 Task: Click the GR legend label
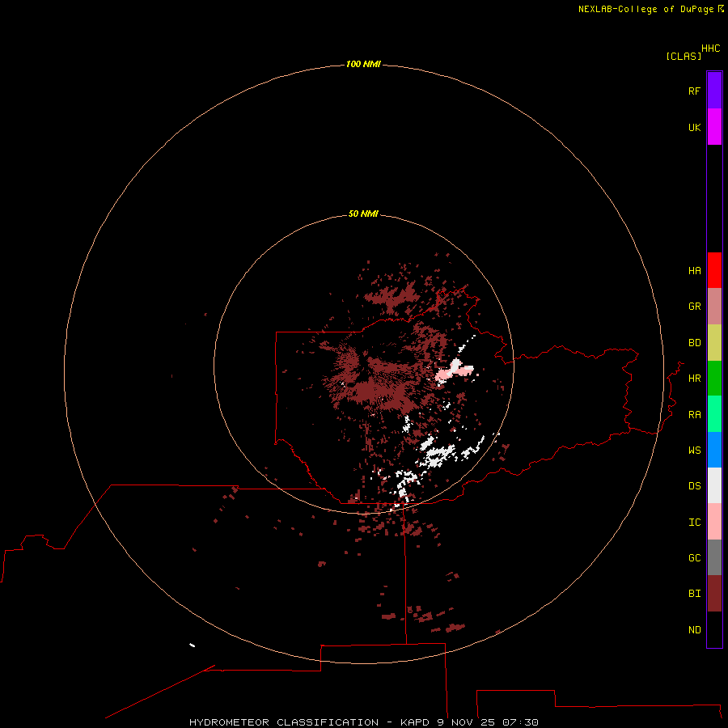tap(694, 307)
